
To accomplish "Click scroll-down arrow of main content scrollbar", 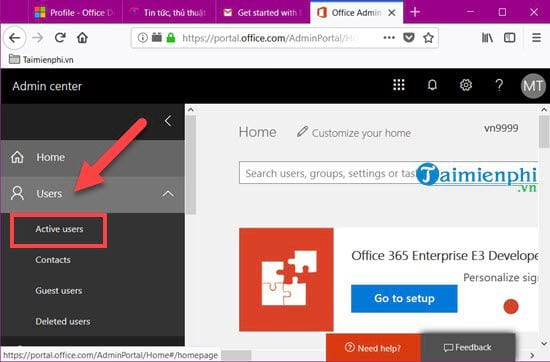I will coord(544,344).
